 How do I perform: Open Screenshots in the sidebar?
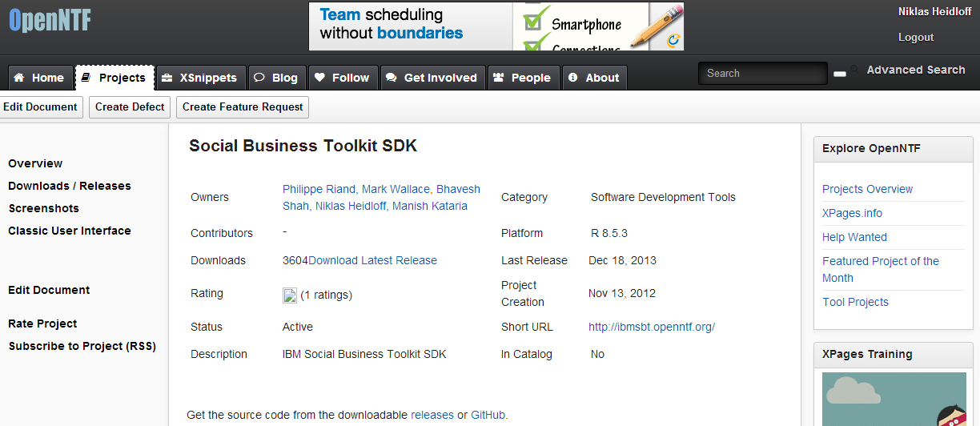(x=43, y=208)
